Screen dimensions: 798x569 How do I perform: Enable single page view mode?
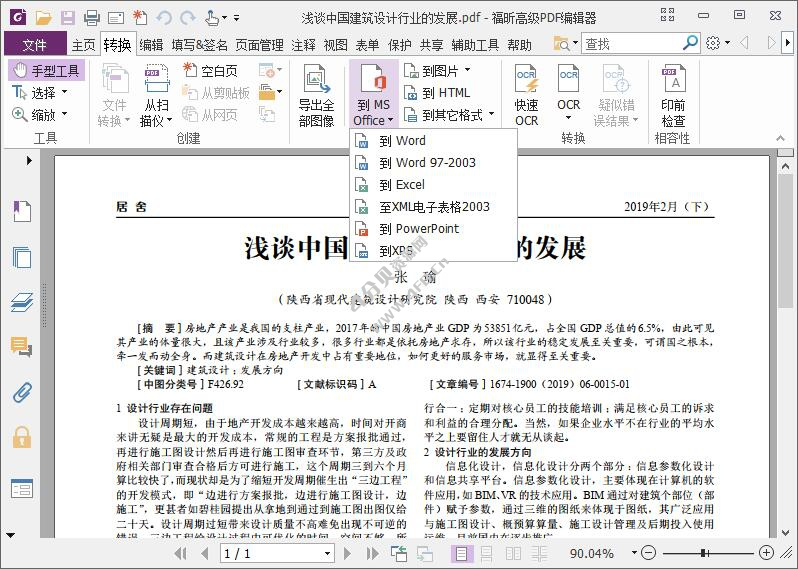(x=461, y=553)
